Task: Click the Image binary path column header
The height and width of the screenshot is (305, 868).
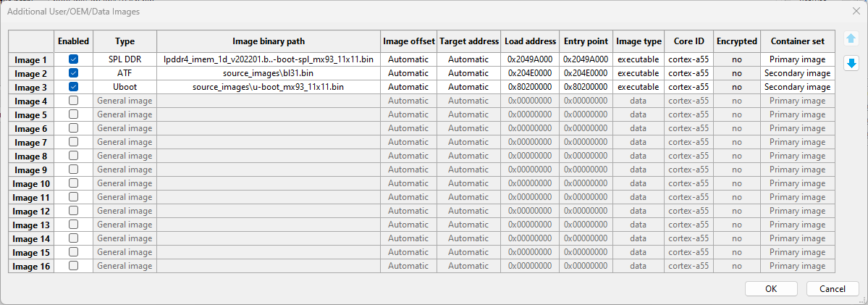Action: [x=269, y=41]
